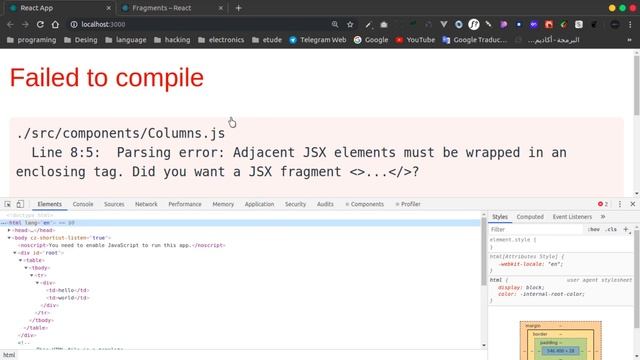Click the browser forward arrow

tap(25, 24)
